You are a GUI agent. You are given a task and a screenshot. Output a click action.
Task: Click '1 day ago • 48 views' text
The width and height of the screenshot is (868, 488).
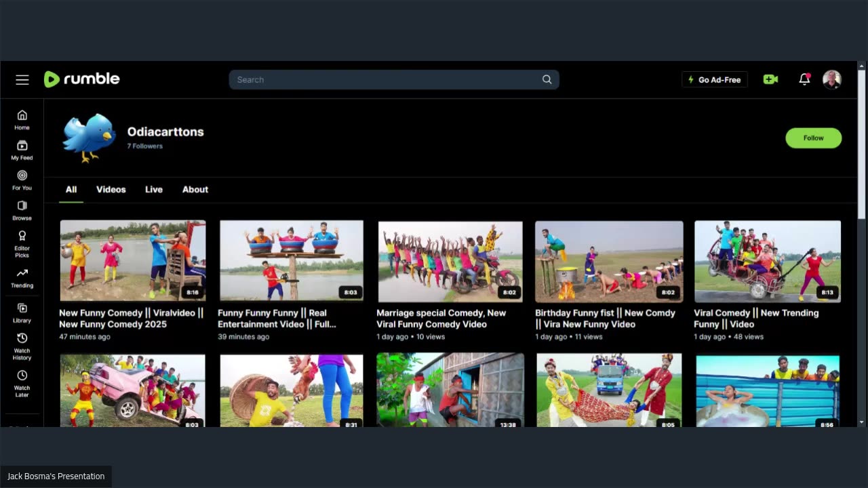[x=728, y=337]
